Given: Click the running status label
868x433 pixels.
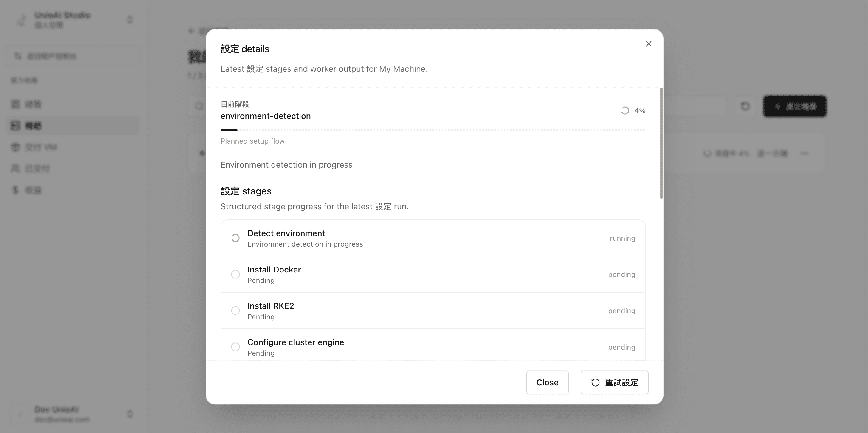Looking at the screenshot, I should point(622,238).
